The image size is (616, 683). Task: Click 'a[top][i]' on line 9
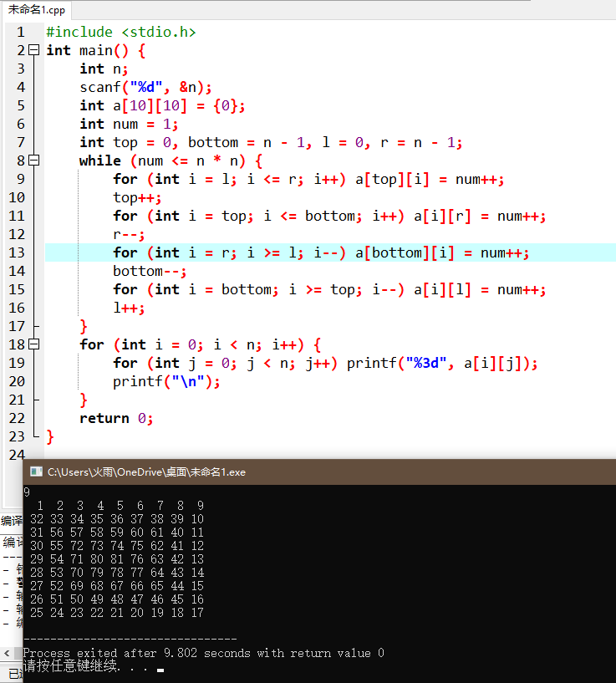point(392,180)
